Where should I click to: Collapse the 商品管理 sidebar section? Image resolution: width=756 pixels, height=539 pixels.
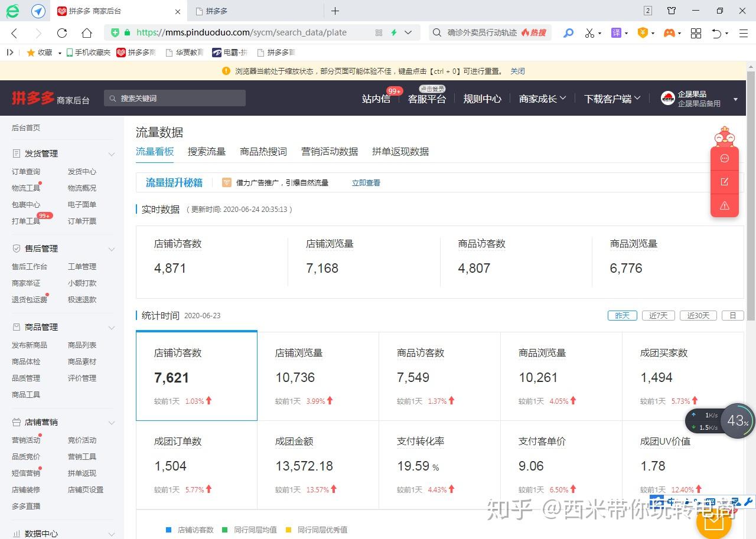point(112,328)
